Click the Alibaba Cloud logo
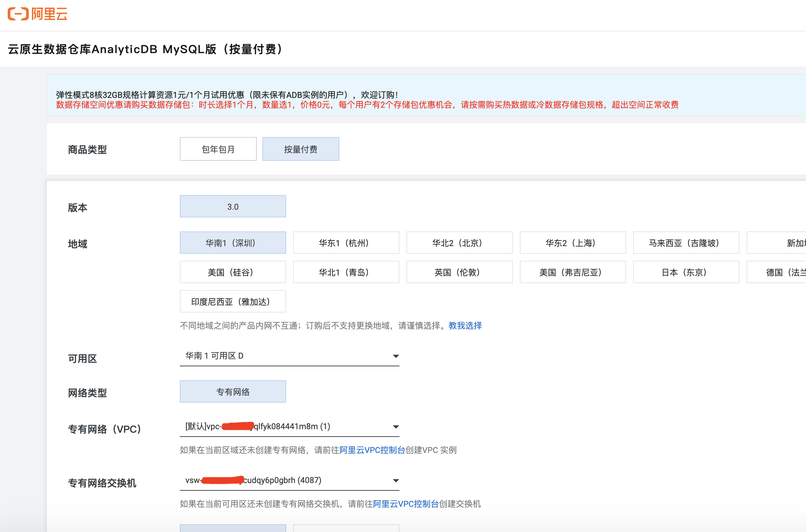This screenshot has width=806, height=532. click(x=37, y=14)
